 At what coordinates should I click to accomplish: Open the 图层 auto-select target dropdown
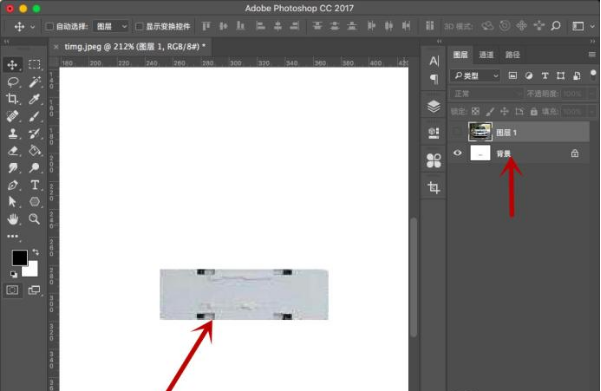(x=111, y=26)
